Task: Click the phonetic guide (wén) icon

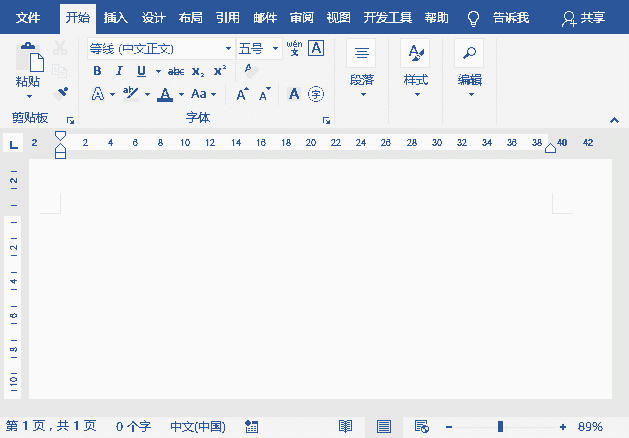Action: [x=294, y=48]
